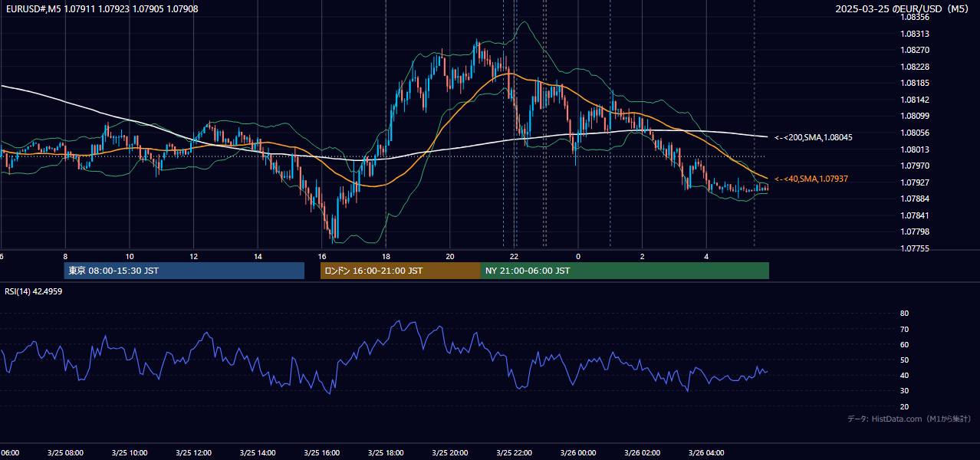The image size is (980, 460).
Task: Click the RSI scale value 70
Action: [904, 329]
